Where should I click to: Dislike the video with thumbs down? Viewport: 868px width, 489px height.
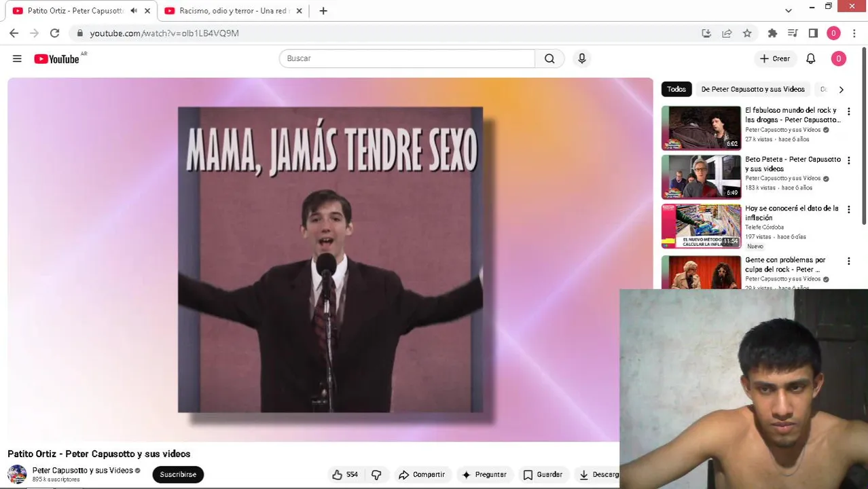pyautogui.click(x=376, y=475)
